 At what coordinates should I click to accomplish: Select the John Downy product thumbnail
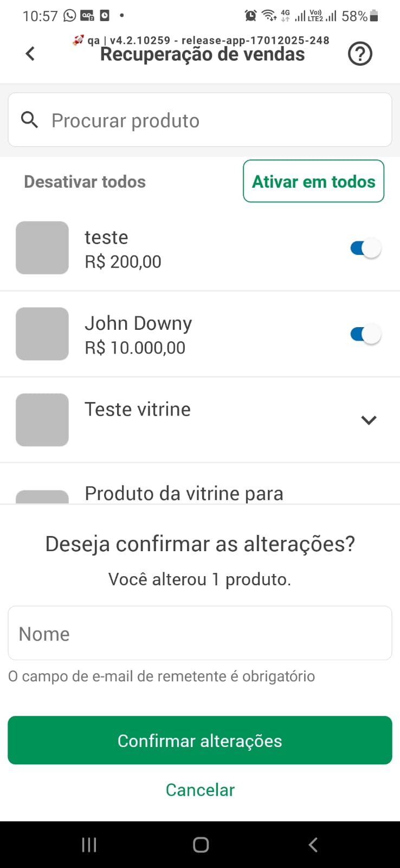pos(42,334)
